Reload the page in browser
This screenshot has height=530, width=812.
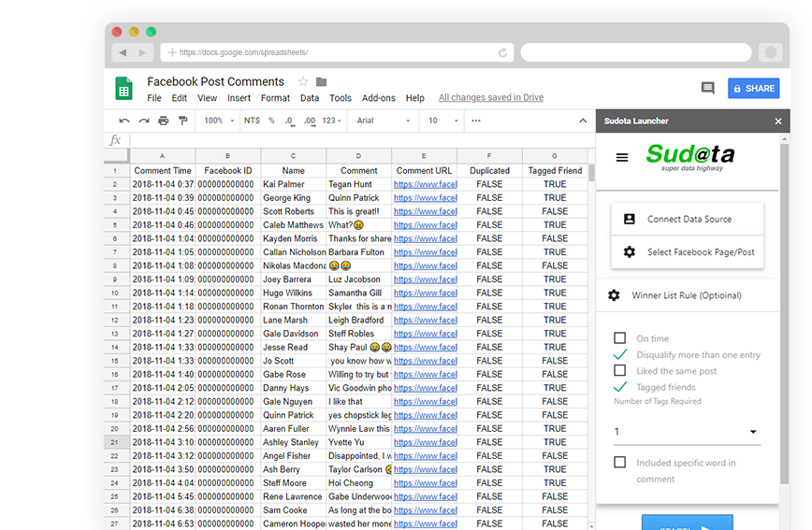502,52
